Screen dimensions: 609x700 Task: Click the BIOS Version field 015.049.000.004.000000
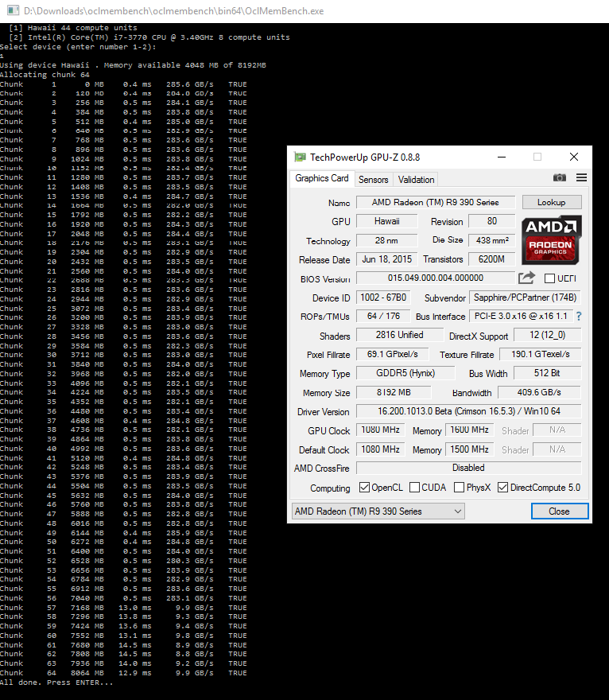(436, 278)
